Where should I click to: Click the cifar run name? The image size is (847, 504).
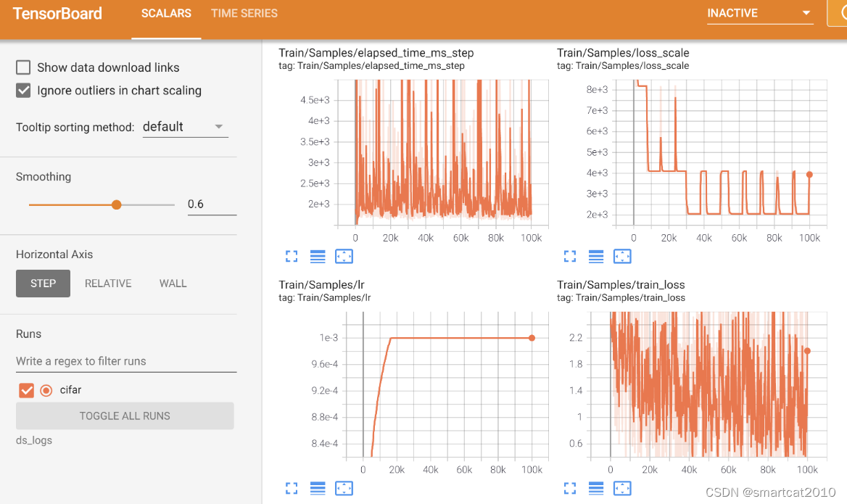click(x=70, y=390)
